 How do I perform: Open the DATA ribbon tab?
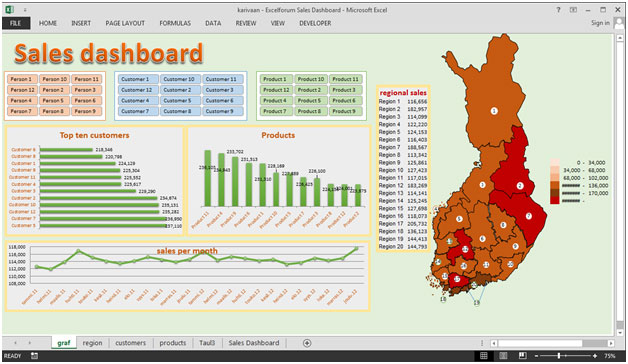[213, 23]
